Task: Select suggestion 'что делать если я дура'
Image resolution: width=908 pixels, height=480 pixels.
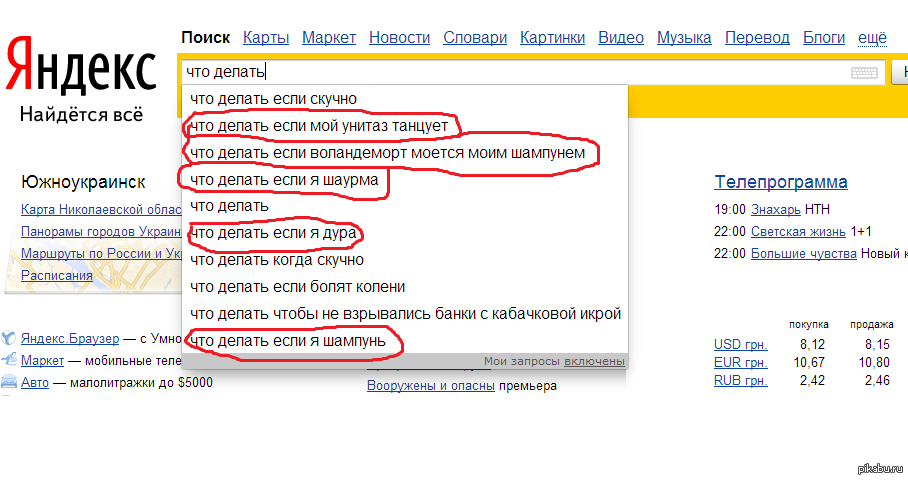Action: tap(405, 233)
